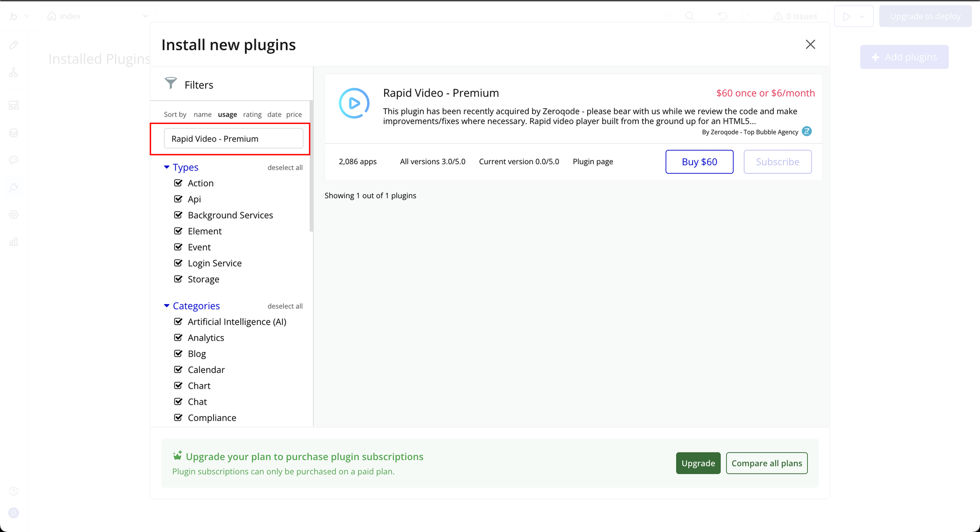Toggle the Storage type checkbox
This screenshot has height=532, width=980.
(178, 279)
